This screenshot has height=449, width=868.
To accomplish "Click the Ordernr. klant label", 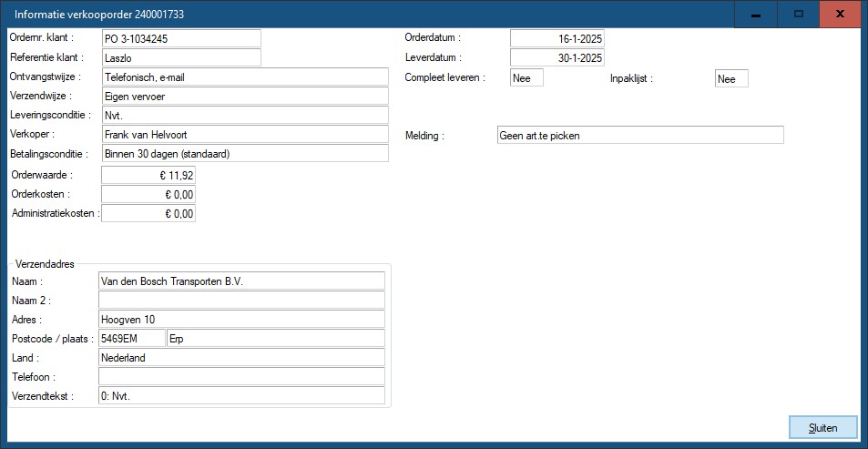I will coord(42,37).
